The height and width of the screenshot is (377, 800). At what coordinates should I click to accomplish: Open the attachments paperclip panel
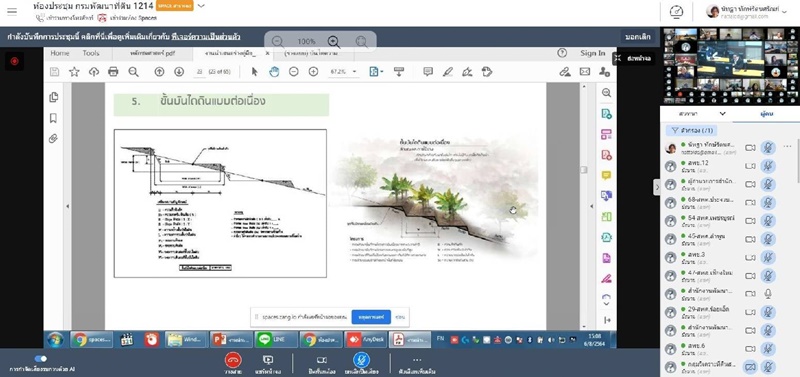[x=54, y=139]
